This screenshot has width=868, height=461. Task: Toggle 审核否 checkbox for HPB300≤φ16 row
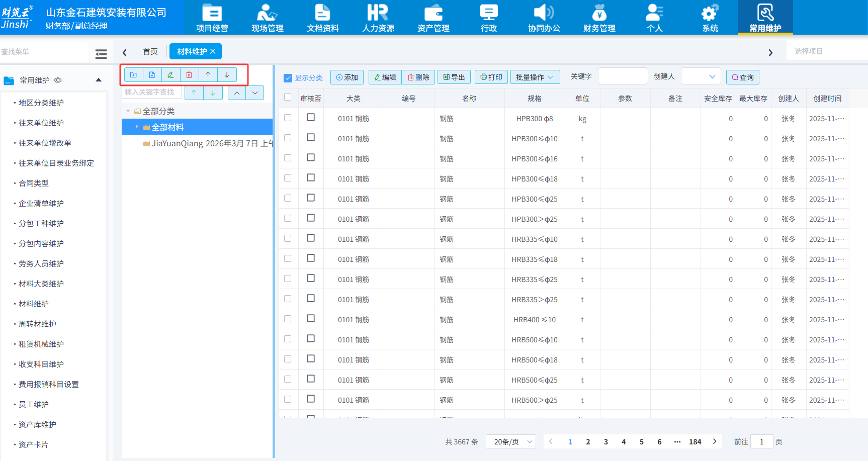pyautogui.click(x=311, y=157)
